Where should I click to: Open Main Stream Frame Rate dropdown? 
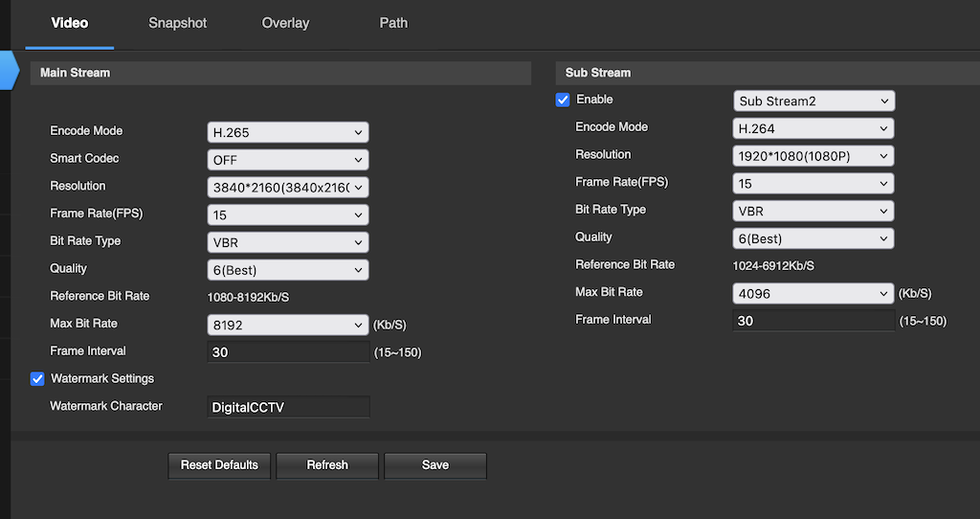[288, 215]
